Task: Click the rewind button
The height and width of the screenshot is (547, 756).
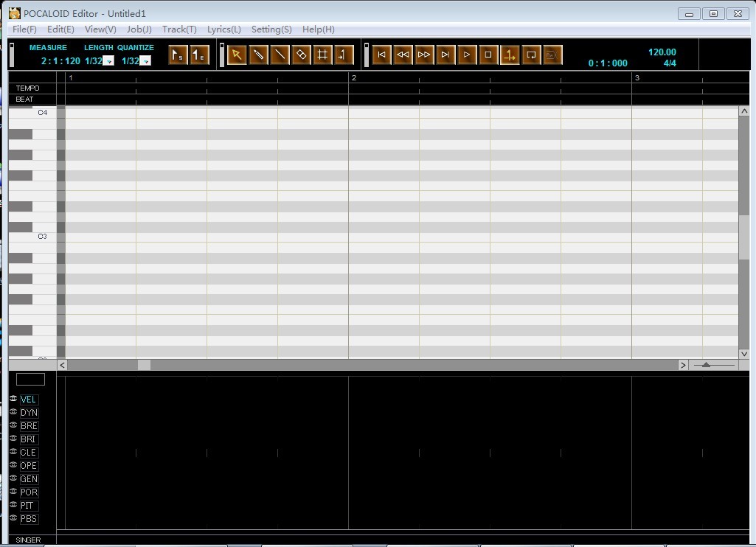Action: pos(403,55)
